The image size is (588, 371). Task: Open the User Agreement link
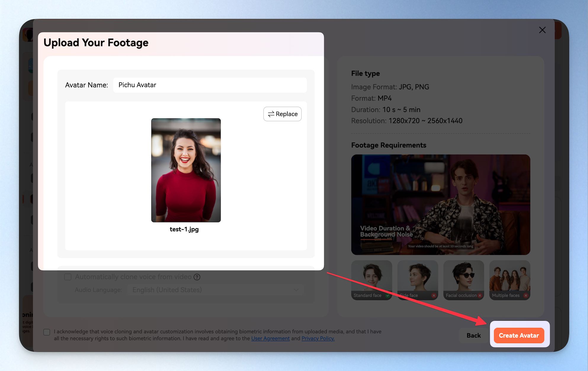(270, 338)
